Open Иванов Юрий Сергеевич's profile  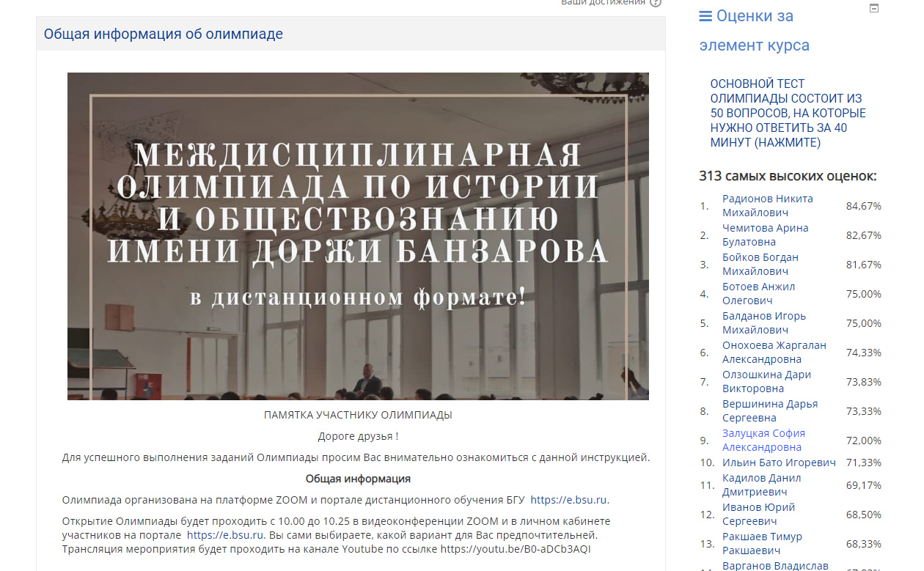tap(758, 514)
